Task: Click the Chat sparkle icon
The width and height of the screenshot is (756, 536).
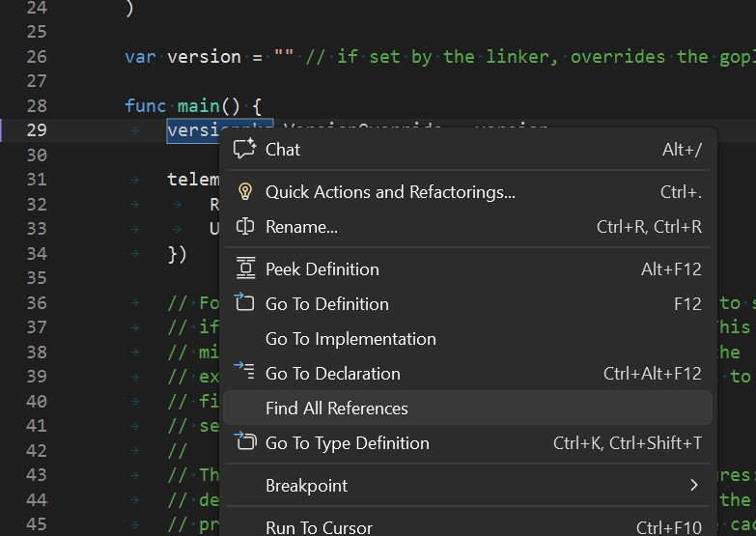Action: [x=245, y=149]
